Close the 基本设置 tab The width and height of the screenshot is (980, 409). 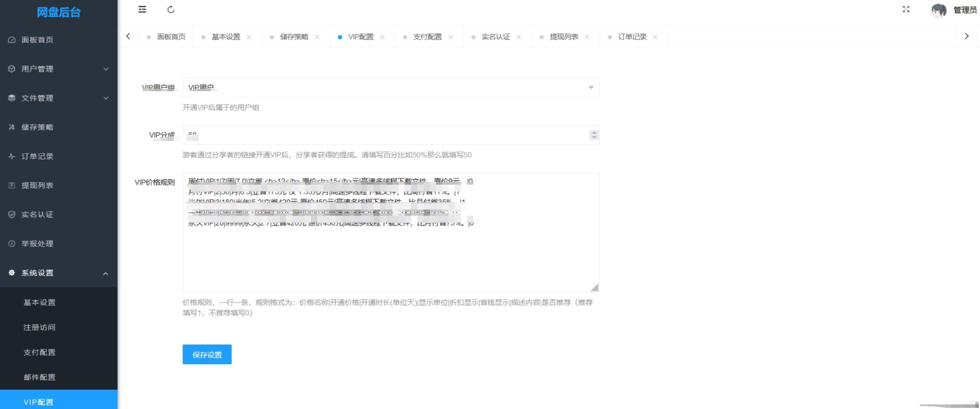click(x=249, y=37)
